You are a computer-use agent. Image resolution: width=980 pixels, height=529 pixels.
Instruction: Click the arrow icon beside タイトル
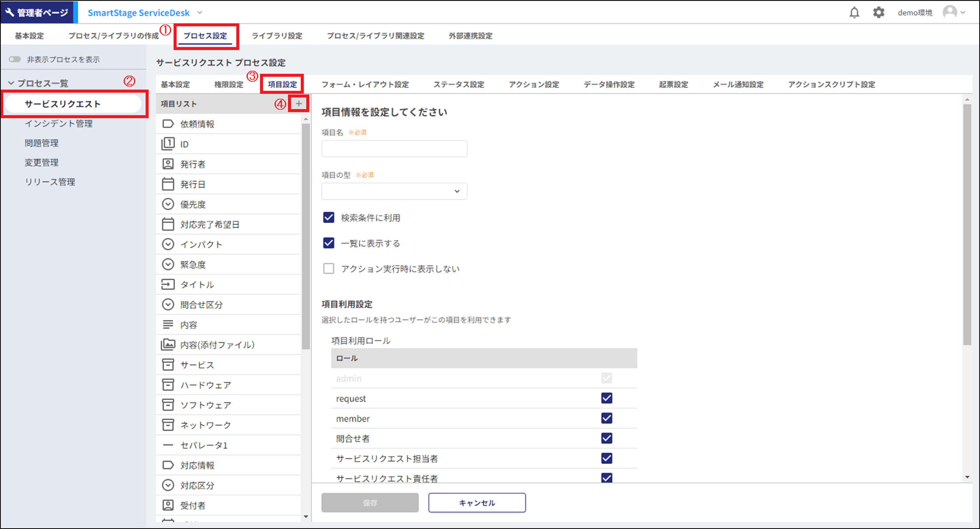(168, 284)
